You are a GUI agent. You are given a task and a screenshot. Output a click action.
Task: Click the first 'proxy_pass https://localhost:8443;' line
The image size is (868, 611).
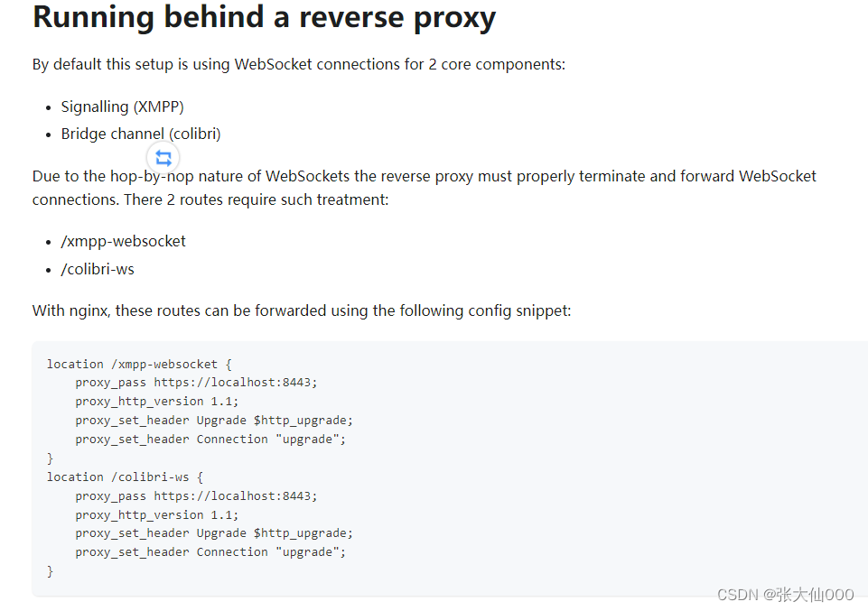(x=196, y=383)
